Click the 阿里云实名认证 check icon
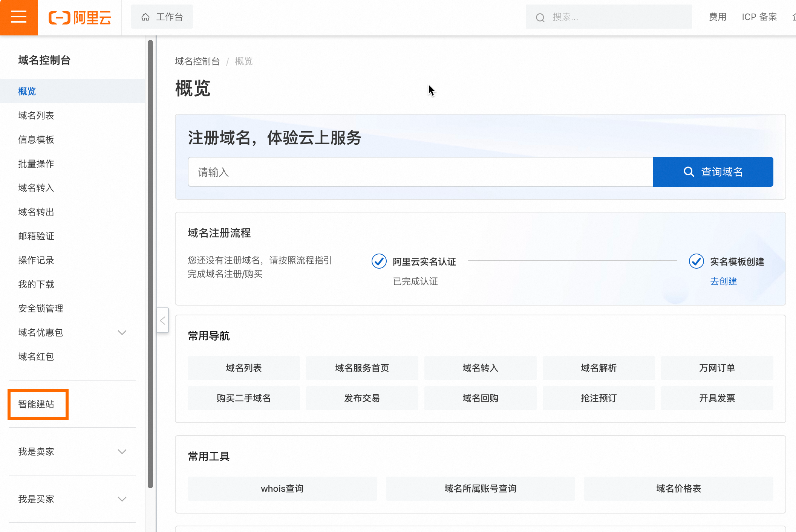The height and width of the screenshot is (532, 796). [379, 261]
